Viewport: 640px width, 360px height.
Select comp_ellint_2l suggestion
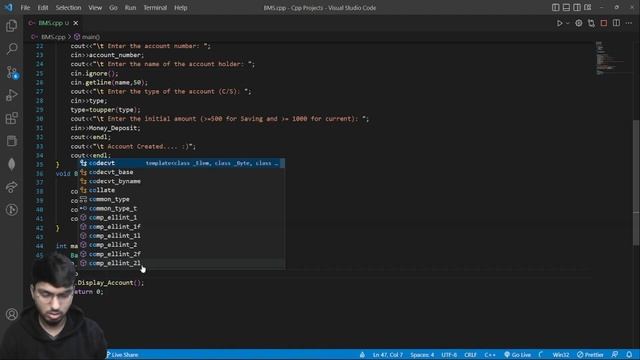tap(182, 263)
